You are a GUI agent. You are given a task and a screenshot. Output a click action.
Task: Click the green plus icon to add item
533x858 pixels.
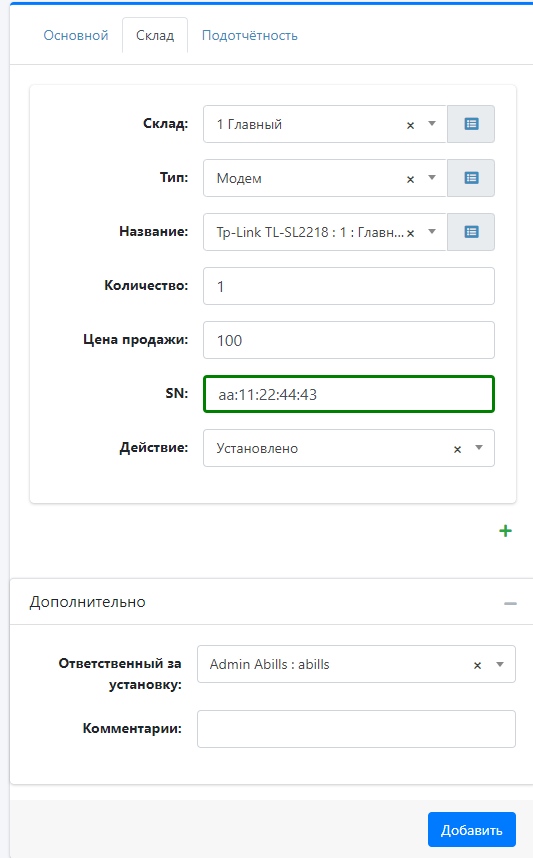click(506, 531)
